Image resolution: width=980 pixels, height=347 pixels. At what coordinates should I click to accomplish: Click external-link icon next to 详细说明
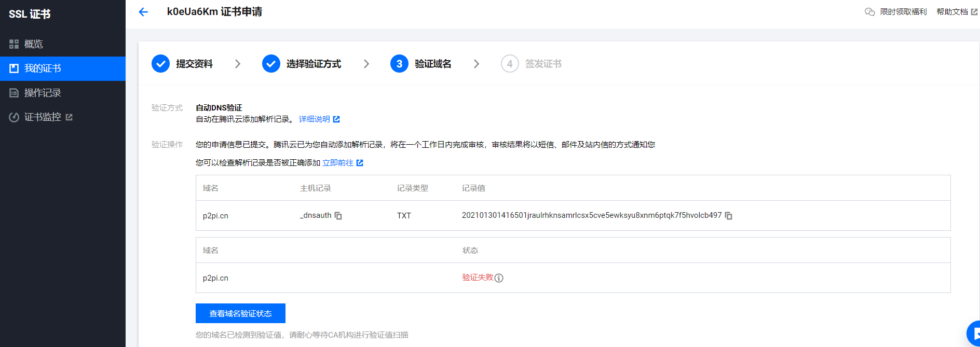tap(336, 119)
